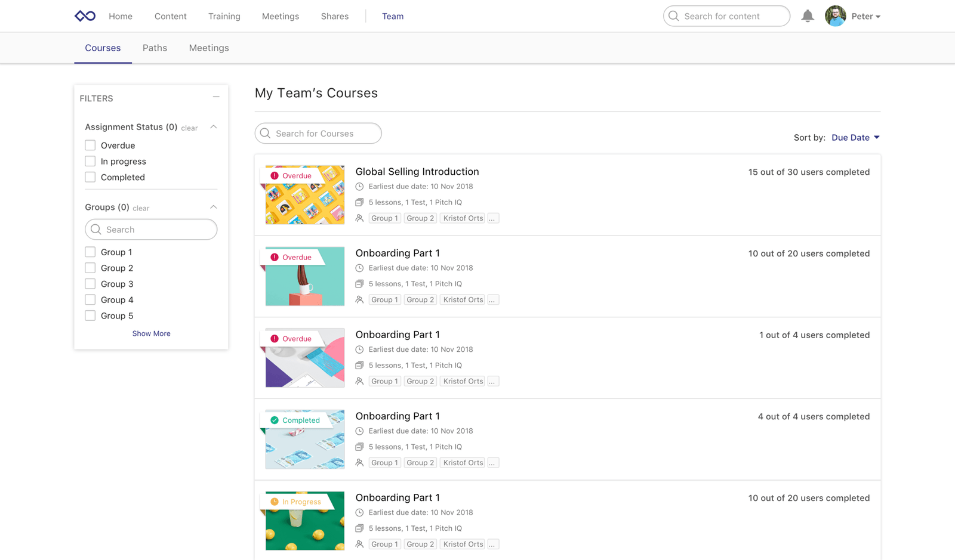Click the Completed status badge icon

coord(275,420)
